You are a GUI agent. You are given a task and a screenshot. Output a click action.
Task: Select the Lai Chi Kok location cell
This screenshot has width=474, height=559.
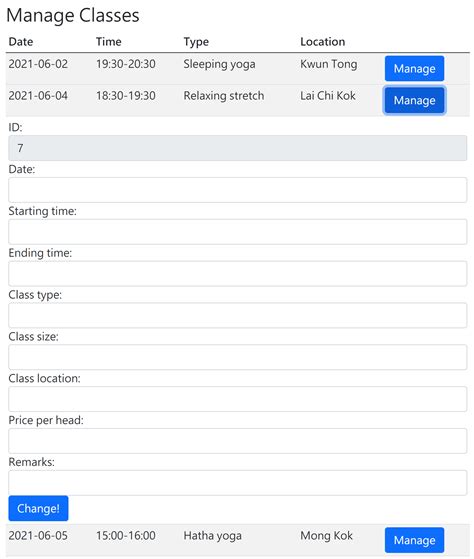tap(328, 96)
